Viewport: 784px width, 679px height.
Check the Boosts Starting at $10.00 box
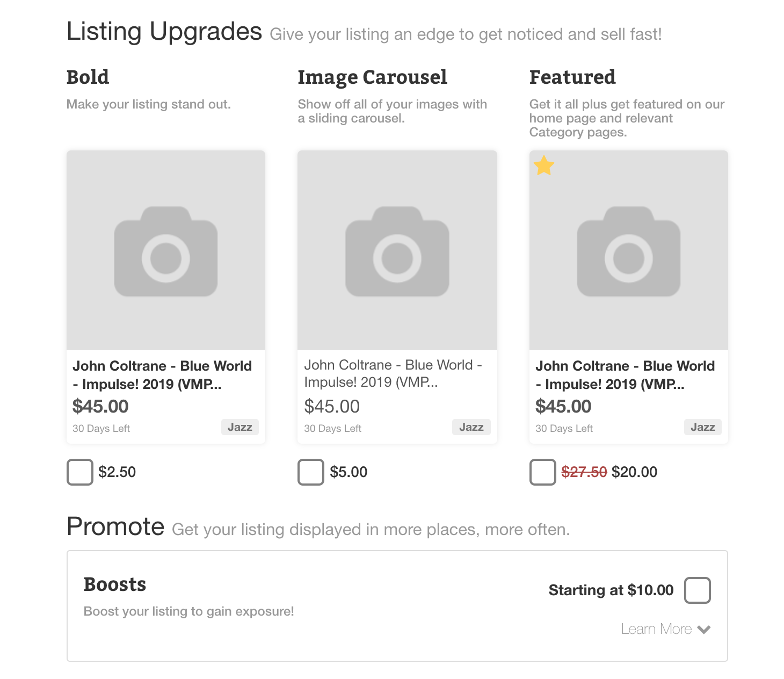pyautogui.click(x=698, y=590)
